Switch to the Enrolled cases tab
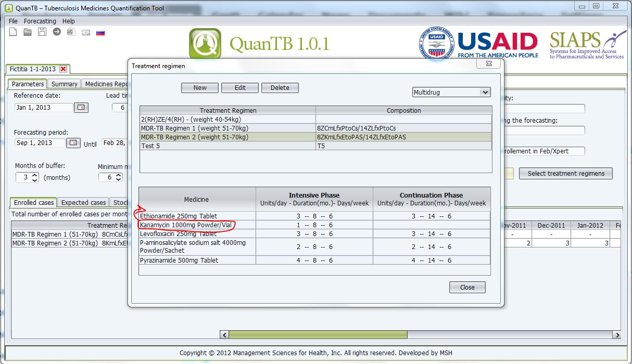The width and height of the screenshot is (632, 364). pos(33,202)
